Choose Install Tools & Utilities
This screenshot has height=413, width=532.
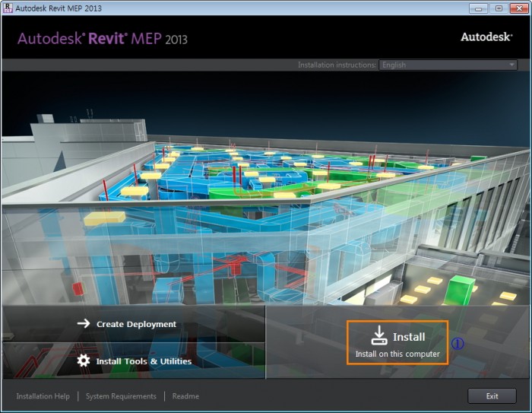point(143,361)
